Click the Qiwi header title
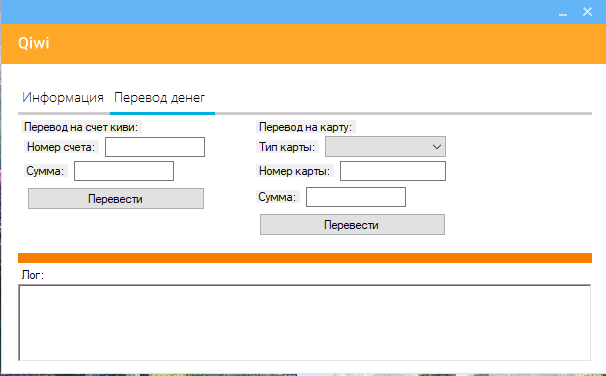 34,43
